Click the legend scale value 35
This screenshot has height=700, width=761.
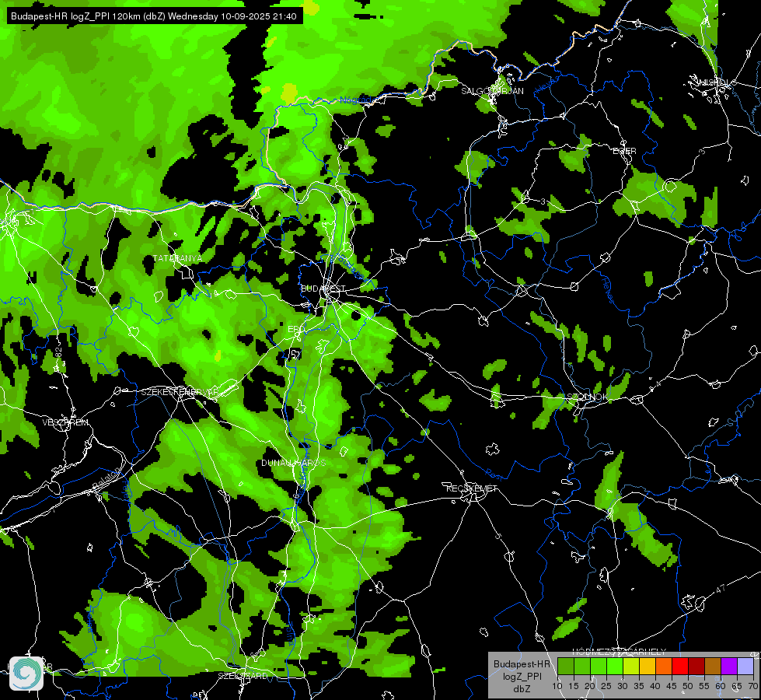[x=639, y=686]
